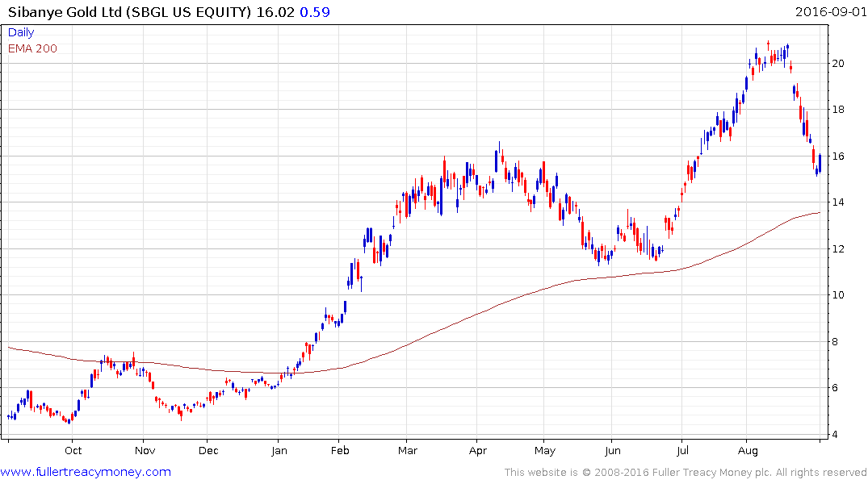Click the 'May' x-axis label
This screenshot has width=868, height=484.
[545, 451]
